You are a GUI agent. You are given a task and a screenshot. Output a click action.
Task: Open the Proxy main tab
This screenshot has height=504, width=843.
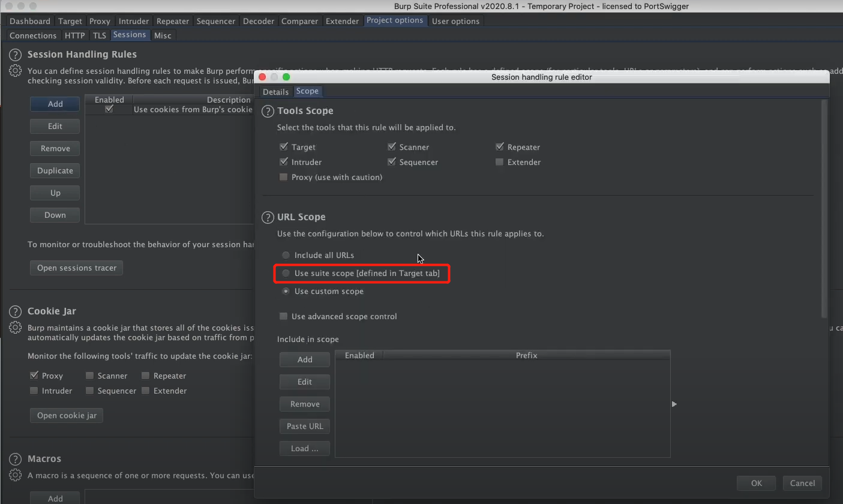click(x=100, y=21)
